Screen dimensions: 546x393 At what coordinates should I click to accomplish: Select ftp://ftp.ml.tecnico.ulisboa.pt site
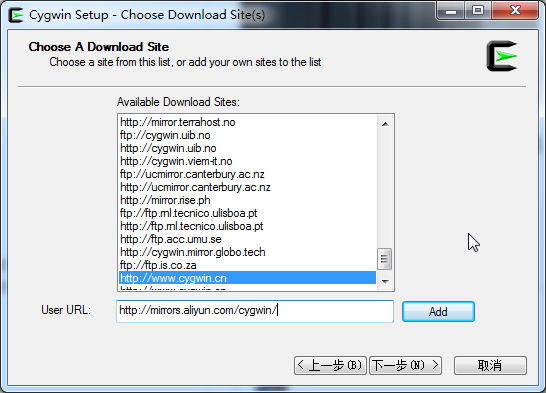pos(247,213)
